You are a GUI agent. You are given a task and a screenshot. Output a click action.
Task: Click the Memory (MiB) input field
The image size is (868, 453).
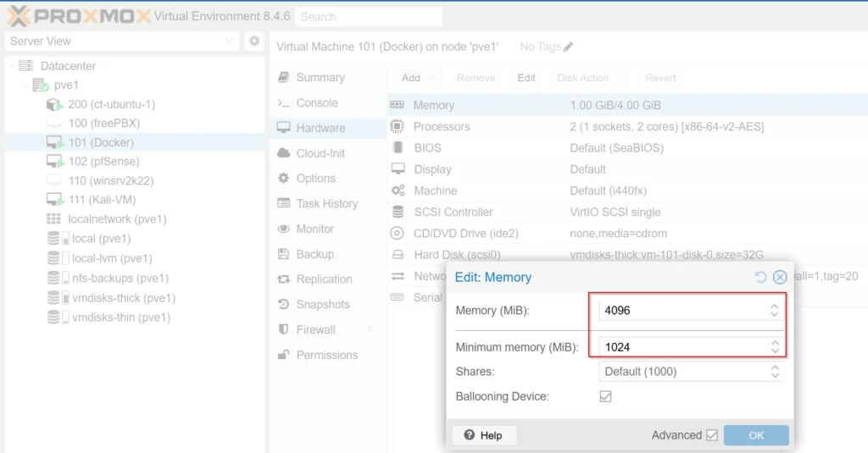pos(684,310)
